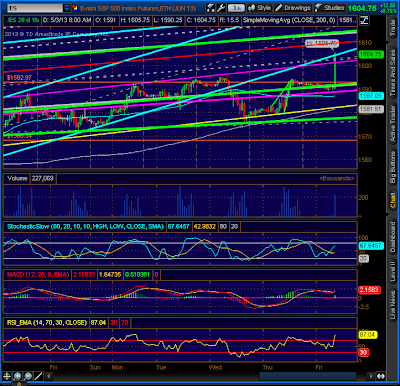Expand the symbol selector dropdown arrow
The width and height of the screenshot is (400, 386).
[x=67, y=8]
